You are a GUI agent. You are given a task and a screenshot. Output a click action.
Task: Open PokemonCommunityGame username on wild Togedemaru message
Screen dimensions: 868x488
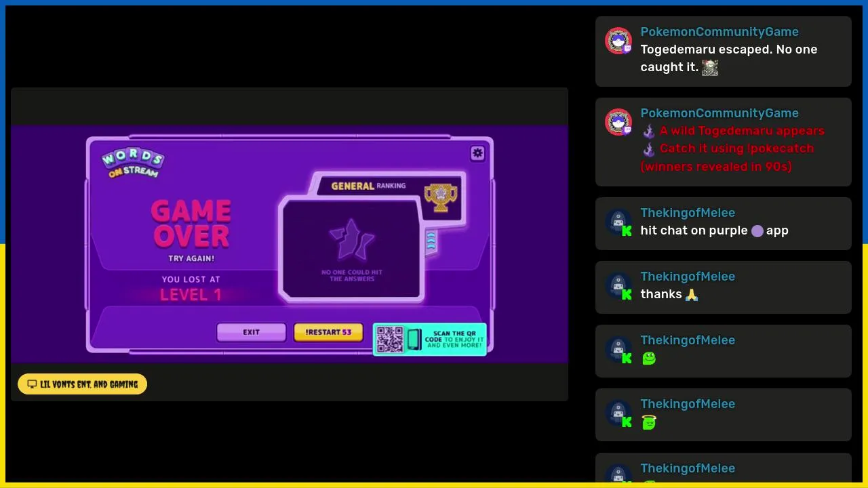(x=719, y=113)
